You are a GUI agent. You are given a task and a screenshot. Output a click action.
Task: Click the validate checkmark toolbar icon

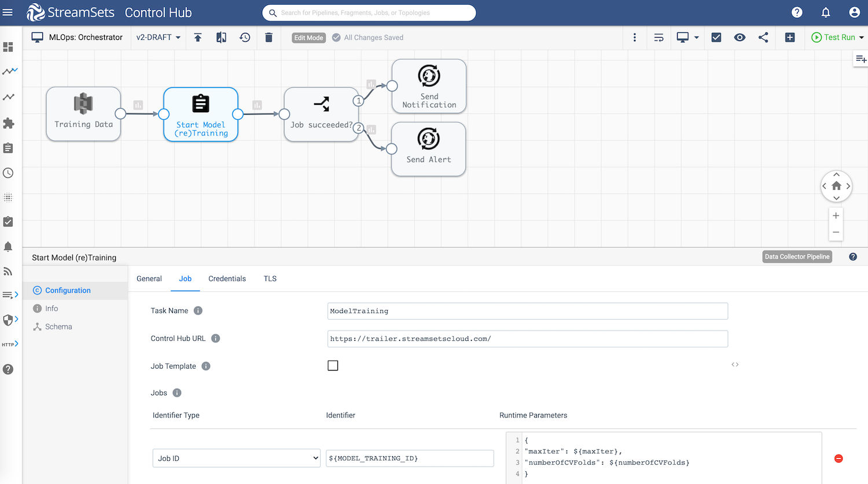(716, 38)
